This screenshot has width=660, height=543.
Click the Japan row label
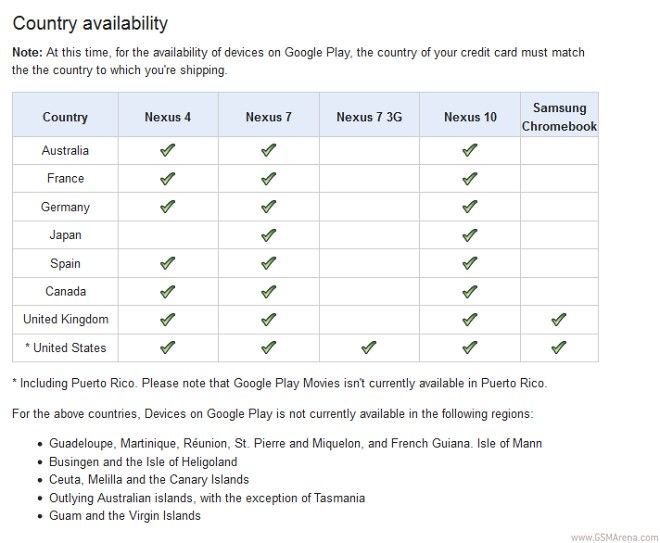pyautogui.click(x=65, y=236)
